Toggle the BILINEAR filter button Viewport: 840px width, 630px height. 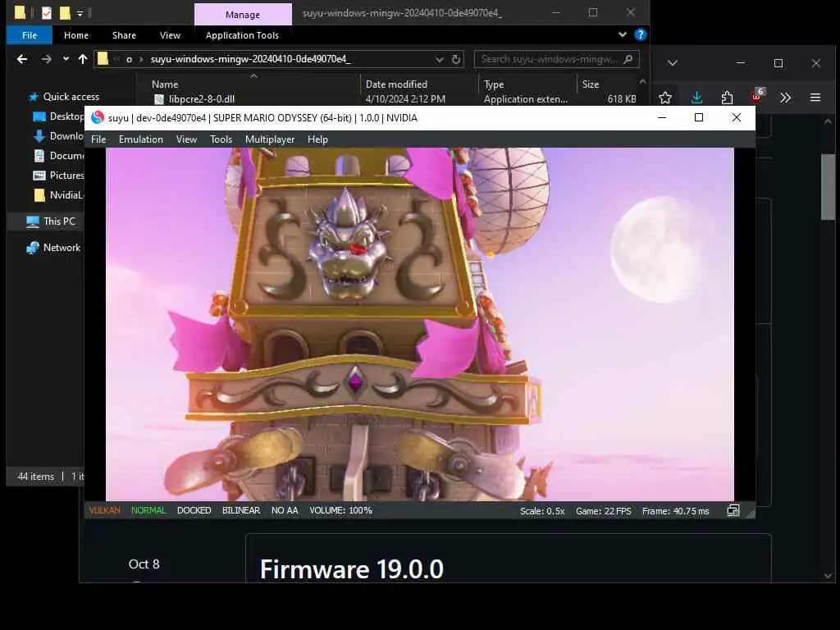click(241, 510)
